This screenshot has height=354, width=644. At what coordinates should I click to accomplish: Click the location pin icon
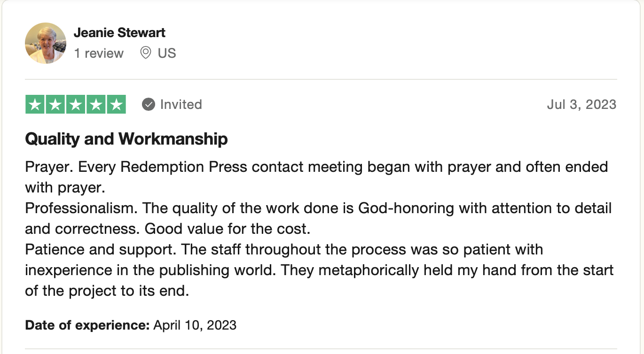tap(146, 53)
